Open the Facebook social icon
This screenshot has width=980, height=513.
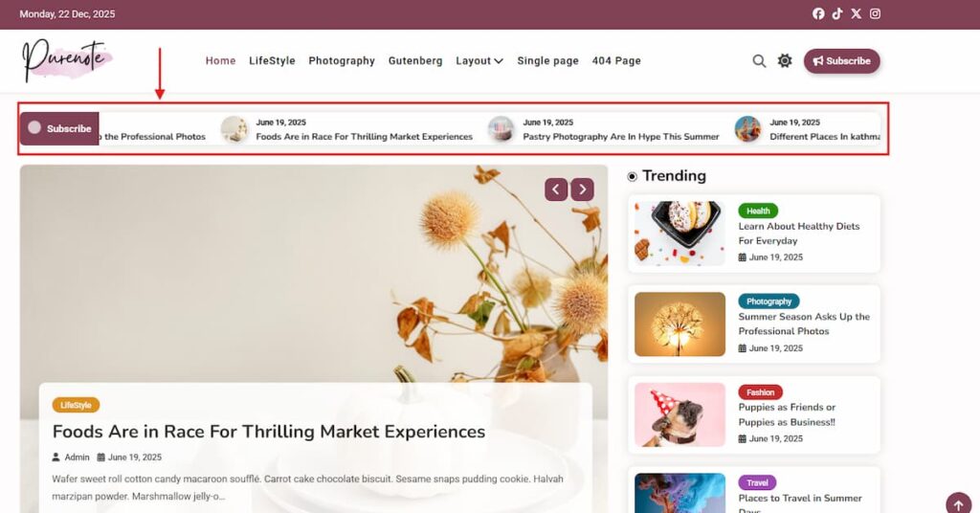pyautogui.click(x=818, y=13)
